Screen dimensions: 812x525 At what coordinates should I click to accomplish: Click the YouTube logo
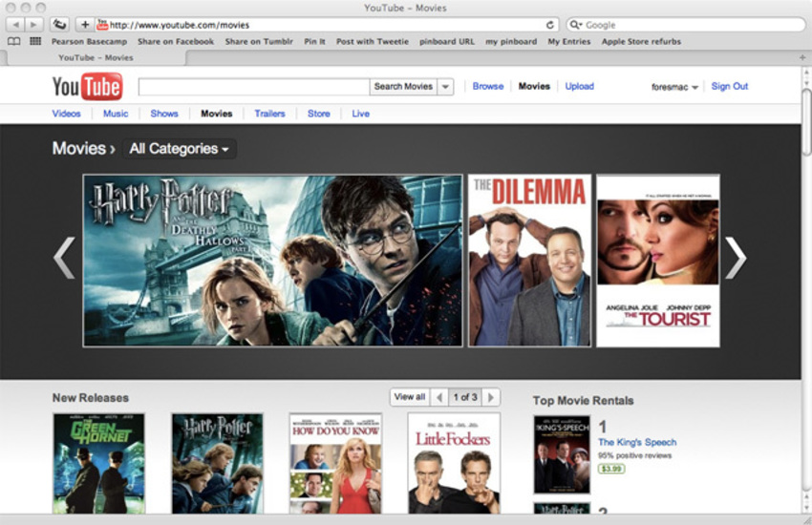point(87,87)
